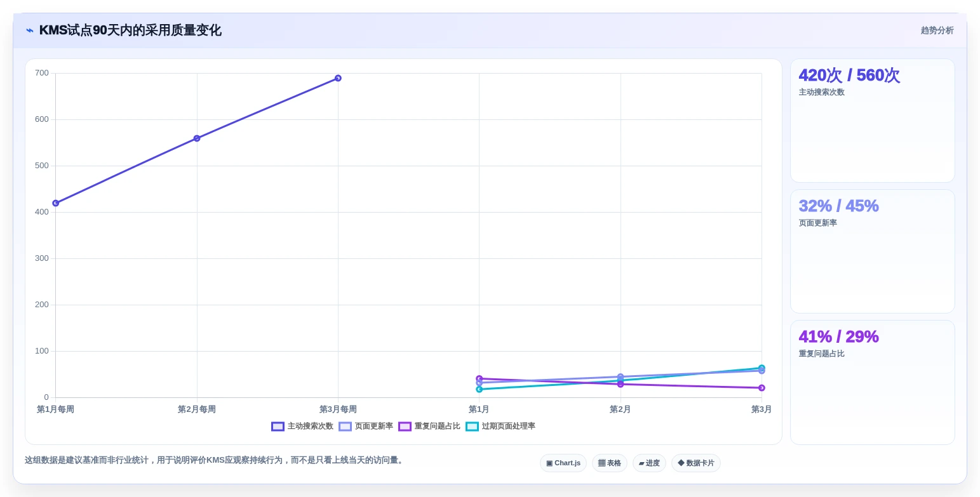Click the 过期页面处理率 point at 第1月
980x497 pixels.
(480, 389)
